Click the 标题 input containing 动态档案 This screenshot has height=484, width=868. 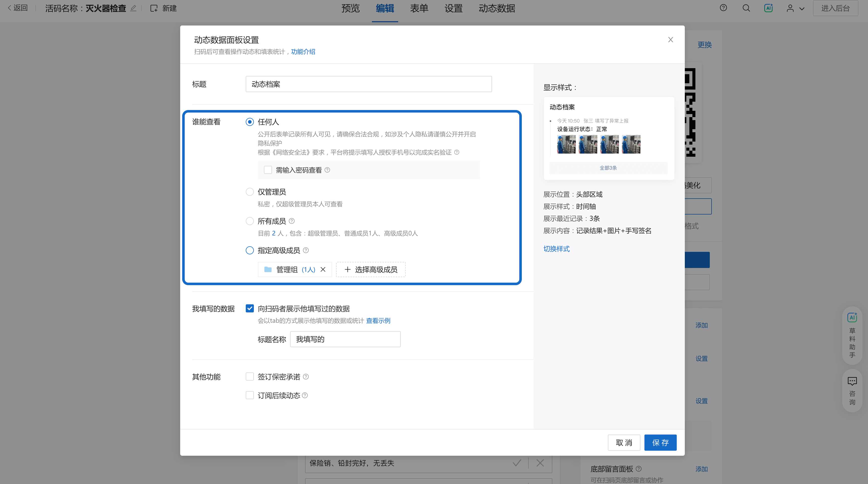pos(368,84)
